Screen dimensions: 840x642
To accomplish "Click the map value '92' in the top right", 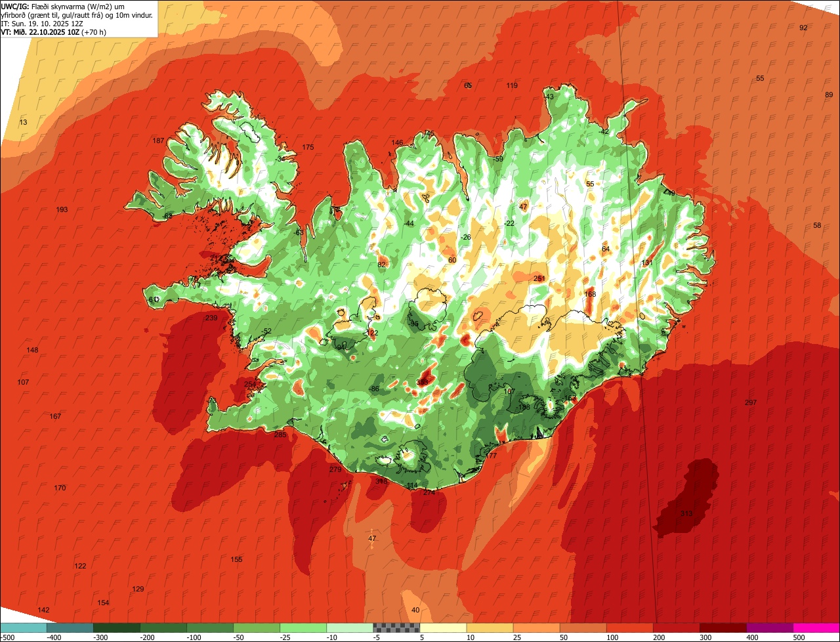I will tap(803, 28).
